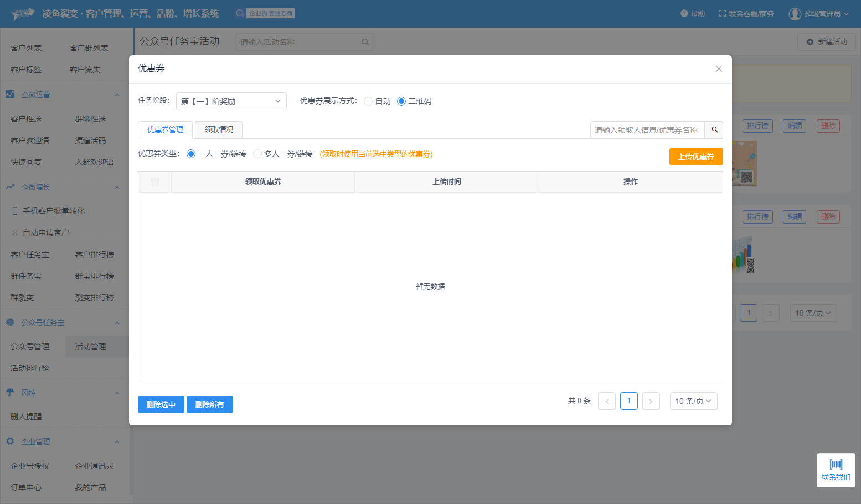Select the 自动 display mode radio button
This screenshot has width=861, height=504.
click(368, 101)
